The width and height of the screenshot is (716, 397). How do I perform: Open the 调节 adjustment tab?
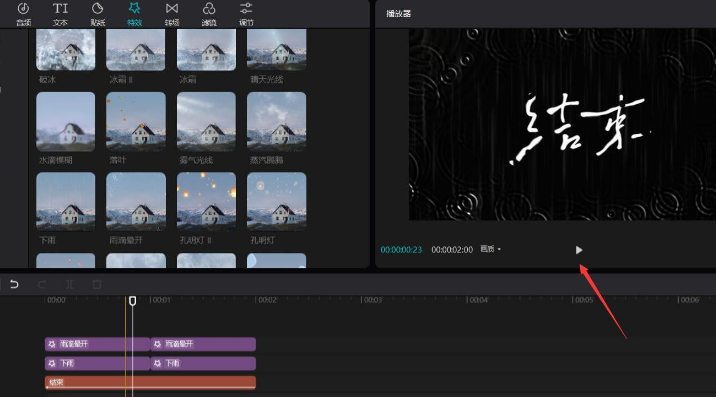tap(246, 14)
